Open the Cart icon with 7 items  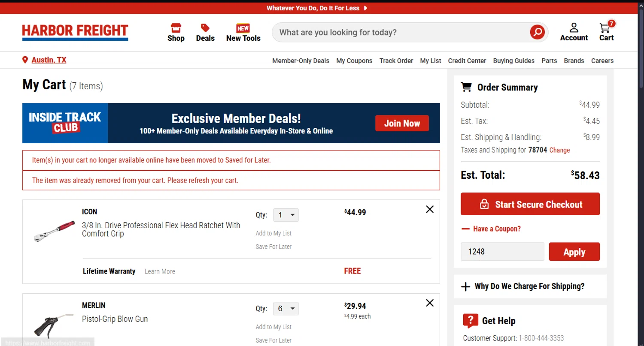click(607, 31)
